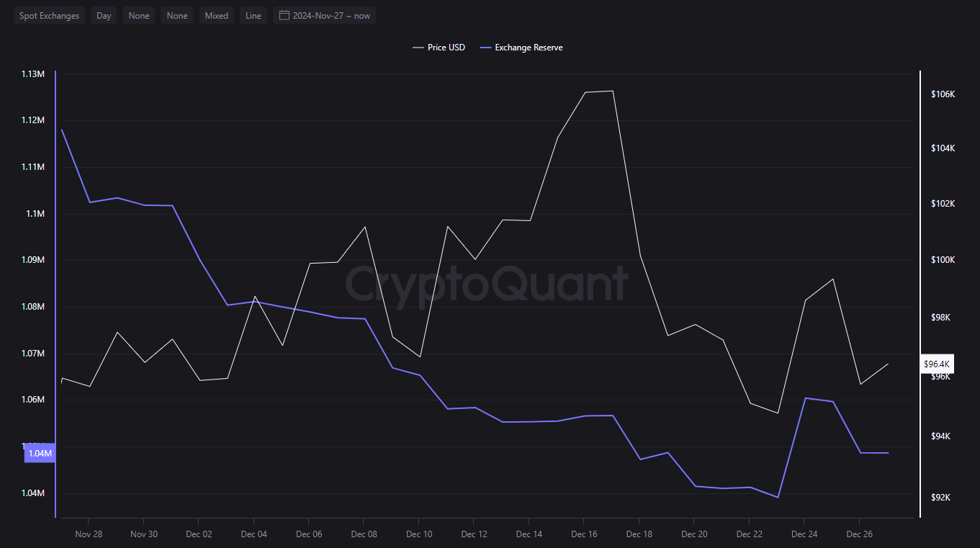
Task: Click the Price USD legend label
Action: click(448, 47)
